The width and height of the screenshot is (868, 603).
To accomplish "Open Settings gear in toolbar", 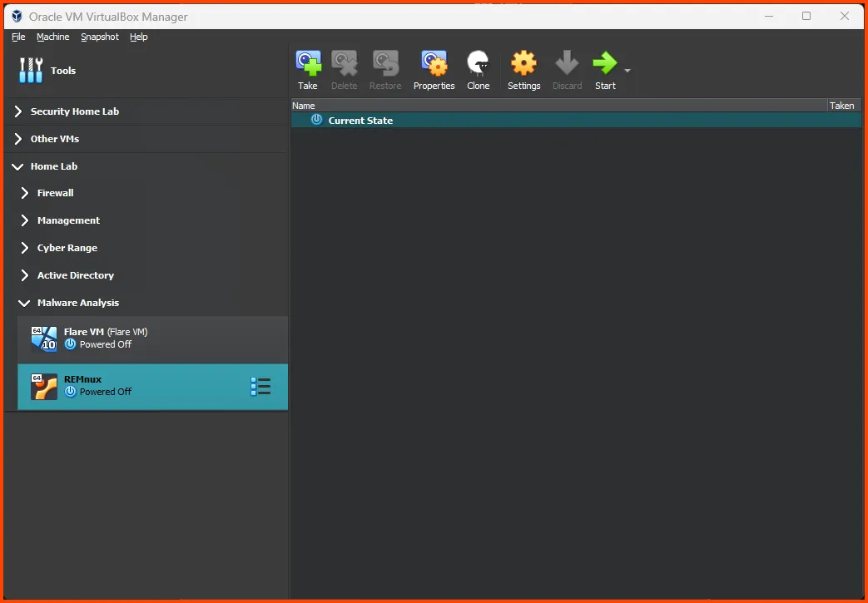I will click(x=523, y=63).
